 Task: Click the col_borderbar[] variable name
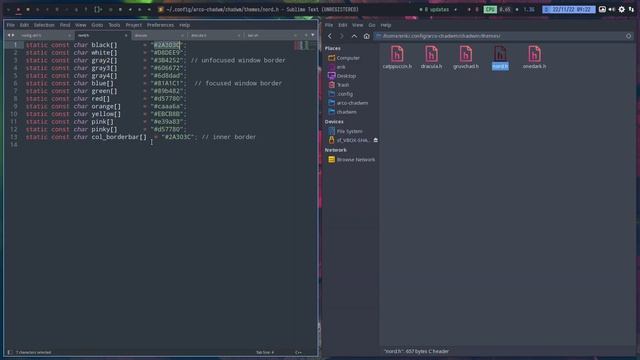pyautogui.click(x=119, y=137)
